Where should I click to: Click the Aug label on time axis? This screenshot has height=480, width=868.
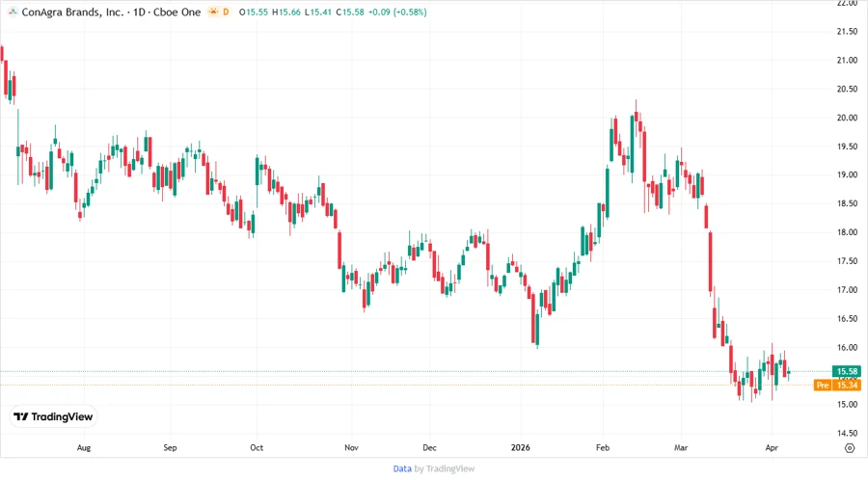tap(84, 447)
